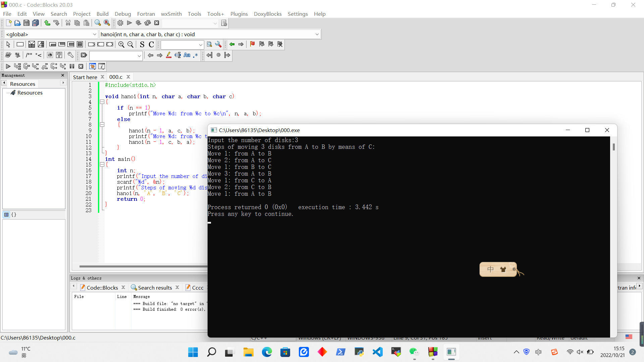Click the Run play button
Image resolution: width=644 pixels, height=362 pixels.
[x=129, y=23]
